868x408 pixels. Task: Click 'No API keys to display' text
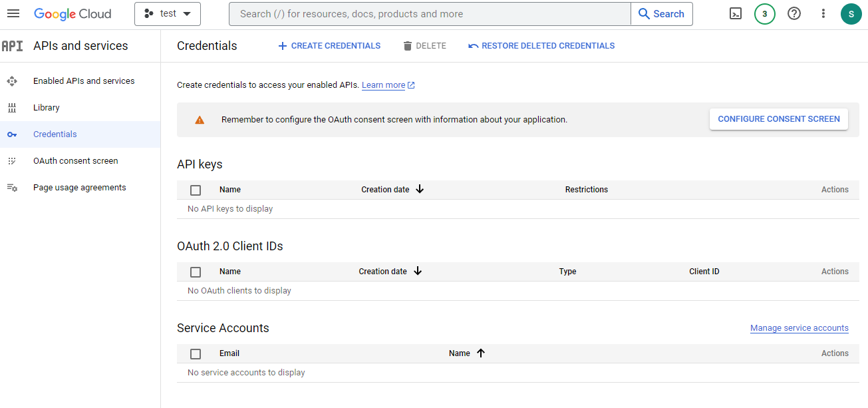230,209
